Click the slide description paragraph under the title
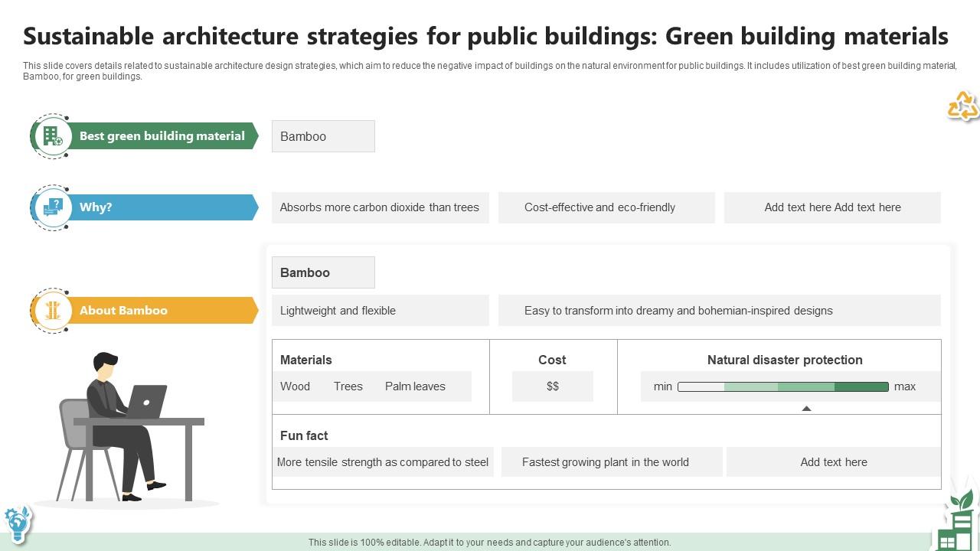This screenshot has width=980, height=551. (x=490, y=71)
